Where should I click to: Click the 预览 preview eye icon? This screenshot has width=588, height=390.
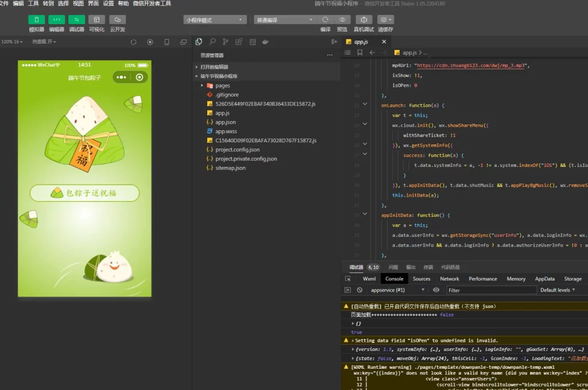point(342,19)
